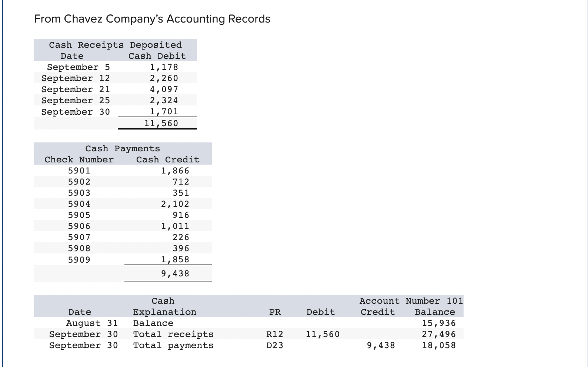Click the 396 cash credit amount
This screenshot has width=588, height=367.
(181, 248)
